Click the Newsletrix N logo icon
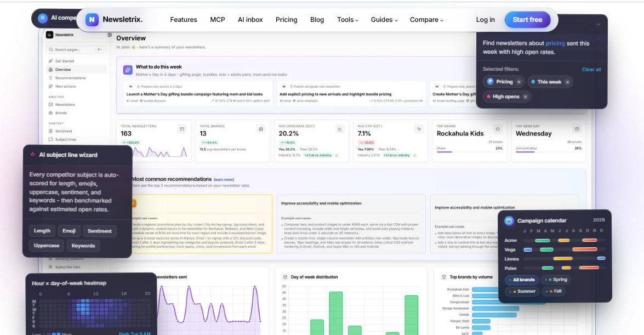The height and width of the screenshot is (335, 644). (92, 19)
